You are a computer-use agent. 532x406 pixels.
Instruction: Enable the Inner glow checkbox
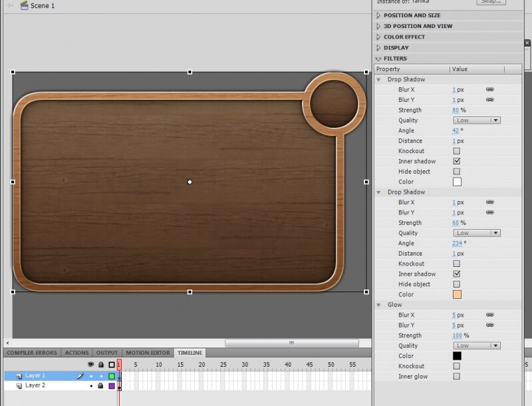(457, 377)
